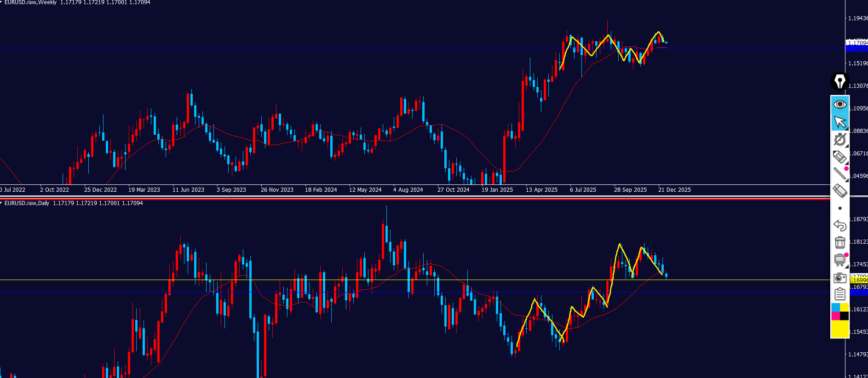This screenshot has width=868, height=378.
Task: Click the large yellow current color swatch
Action: [840, 328]
